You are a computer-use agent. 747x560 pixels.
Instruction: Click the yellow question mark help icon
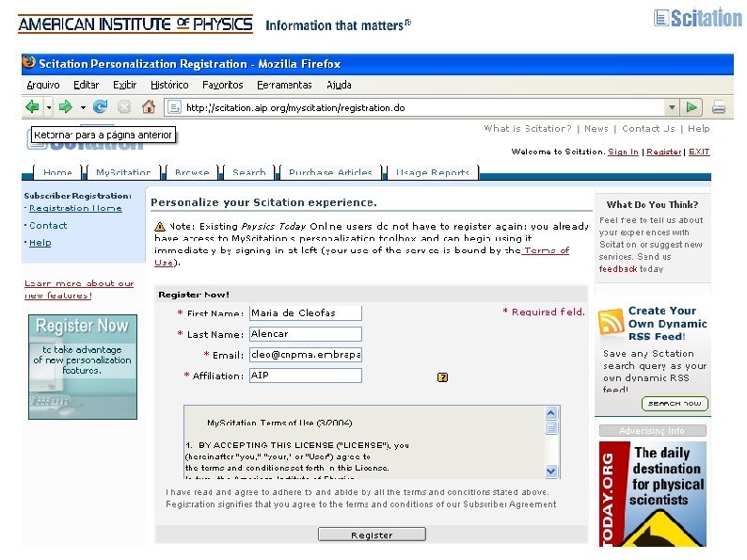442,377
